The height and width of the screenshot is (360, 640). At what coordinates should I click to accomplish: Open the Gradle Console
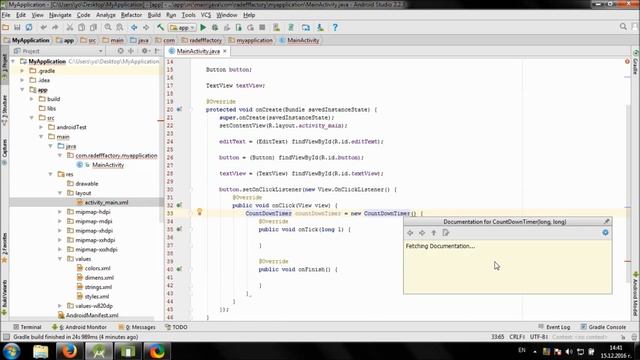tap(603, 327)
